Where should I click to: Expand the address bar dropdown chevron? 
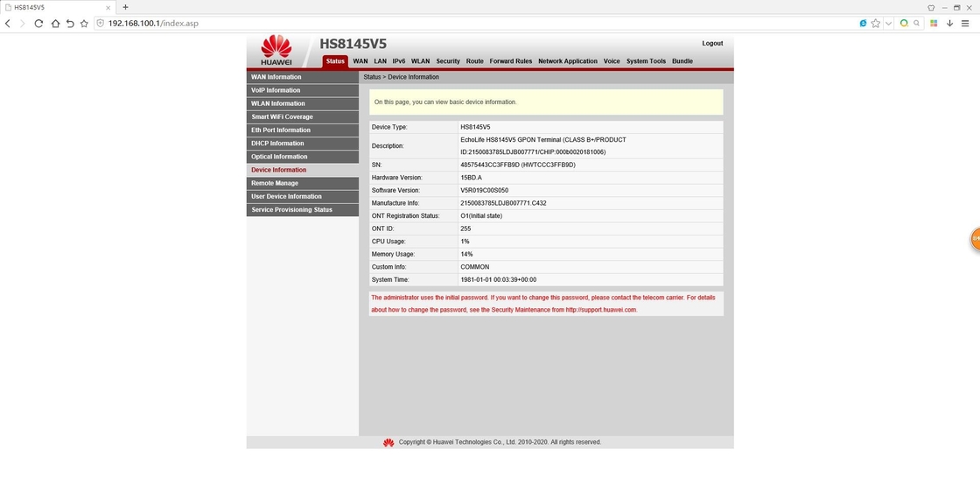888,23
